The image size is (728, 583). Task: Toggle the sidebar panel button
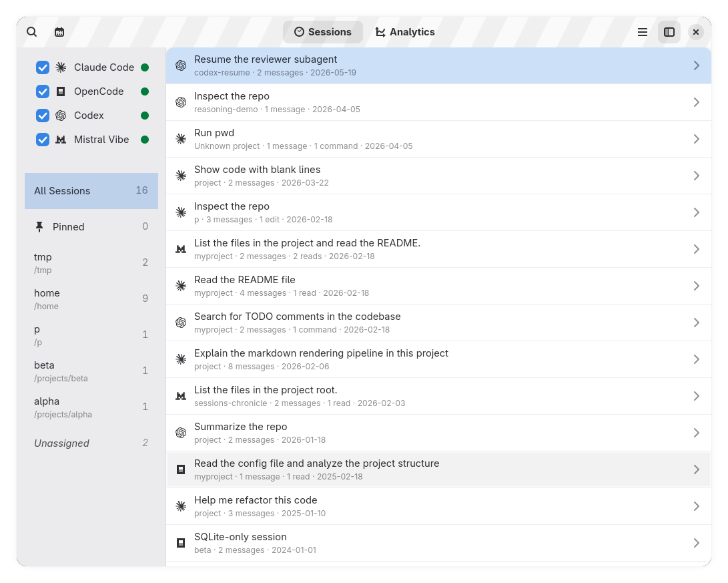(669, 32)
